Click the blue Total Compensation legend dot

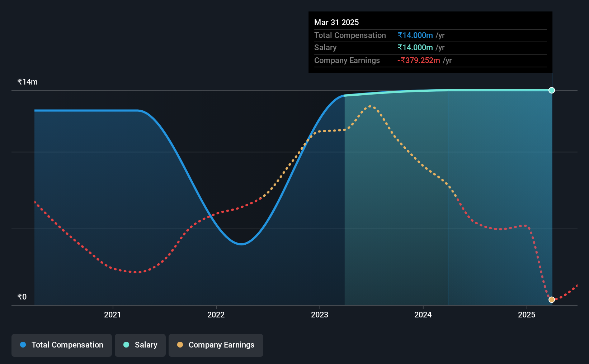(23, 345)
